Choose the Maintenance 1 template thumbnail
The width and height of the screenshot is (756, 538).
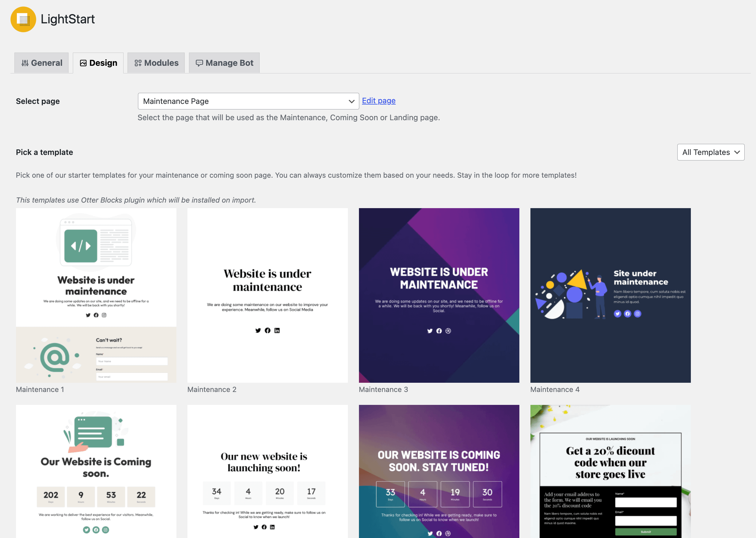click(96, 295)
